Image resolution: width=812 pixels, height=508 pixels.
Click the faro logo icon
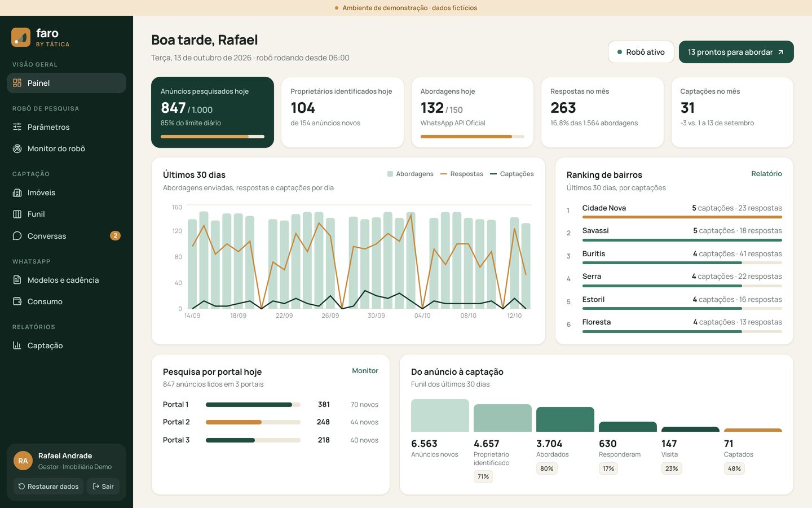(21, 37)
